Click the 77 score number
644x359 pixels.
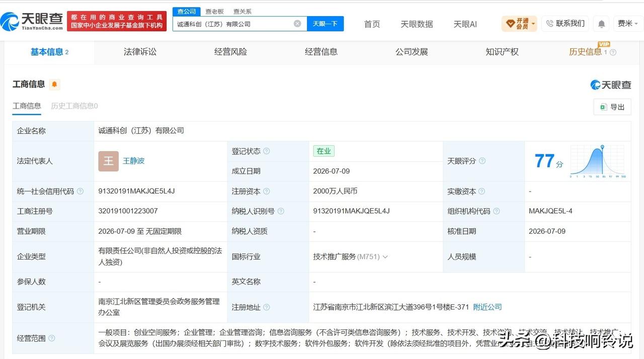[544, 161]
